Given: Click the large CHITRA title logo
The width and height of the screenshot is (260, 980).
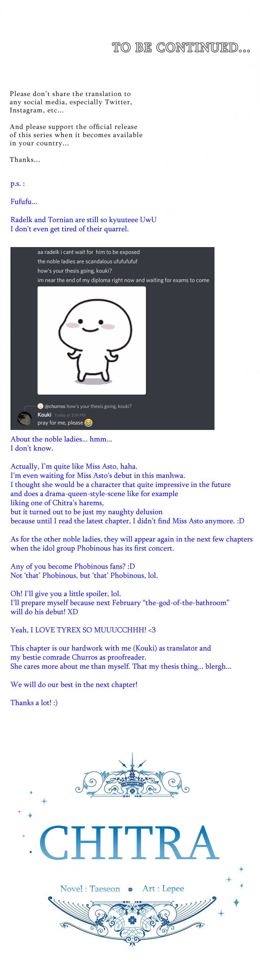Looking at the screenshot, I should tap(129, 843).
